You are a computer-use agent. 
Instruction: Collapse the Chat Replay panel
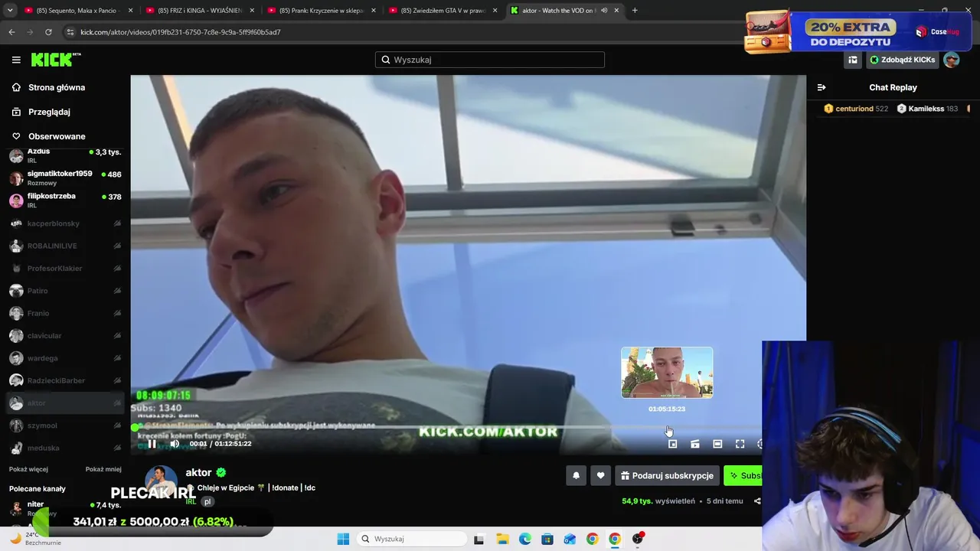(x=822, y=87)
